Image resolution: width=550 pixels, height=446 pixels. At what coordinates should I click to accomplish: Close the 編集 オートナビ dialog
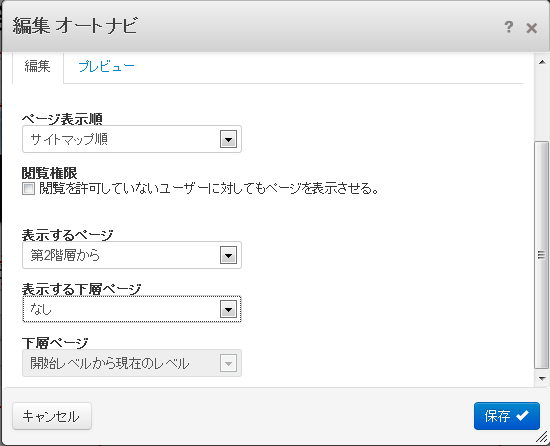tap(531, 28)
